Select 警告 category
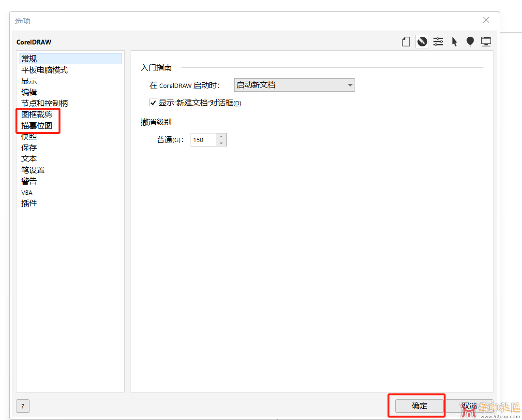 (29, 181)
